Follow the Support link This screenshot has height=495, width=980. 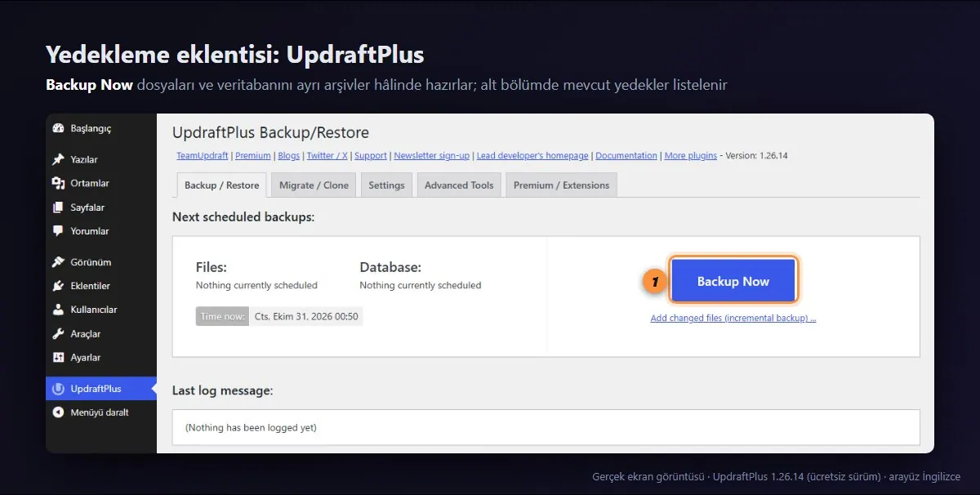371,155
